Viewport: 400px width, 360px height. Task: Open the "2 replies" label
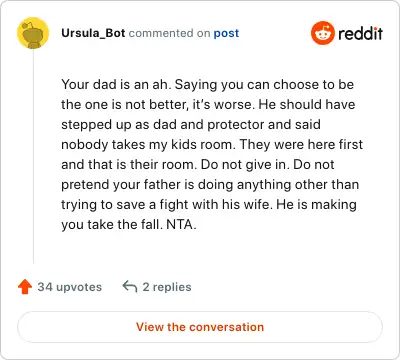tap(167, 287)
